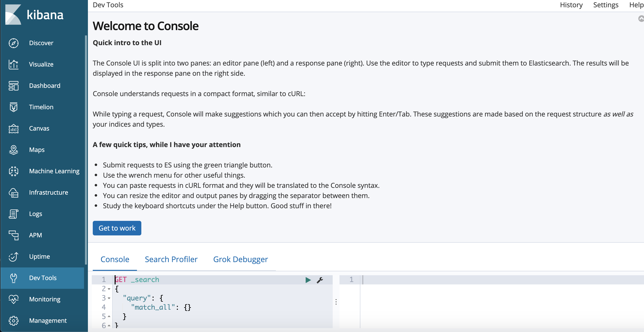The width and height of the screenshot is (644, 332).
Task: Collapse the code fold on line 2
Action: (109, 289)
